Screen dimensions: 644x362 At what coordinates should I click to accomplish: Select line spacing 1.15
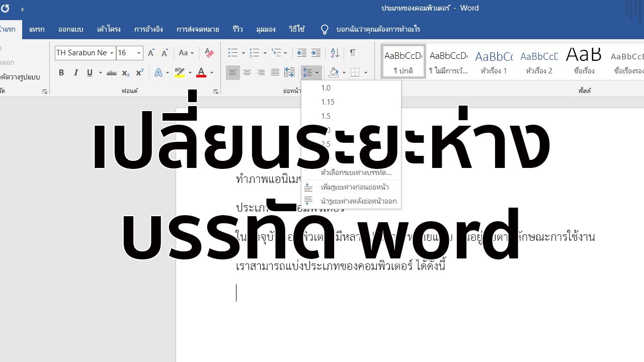coord(351,102)
